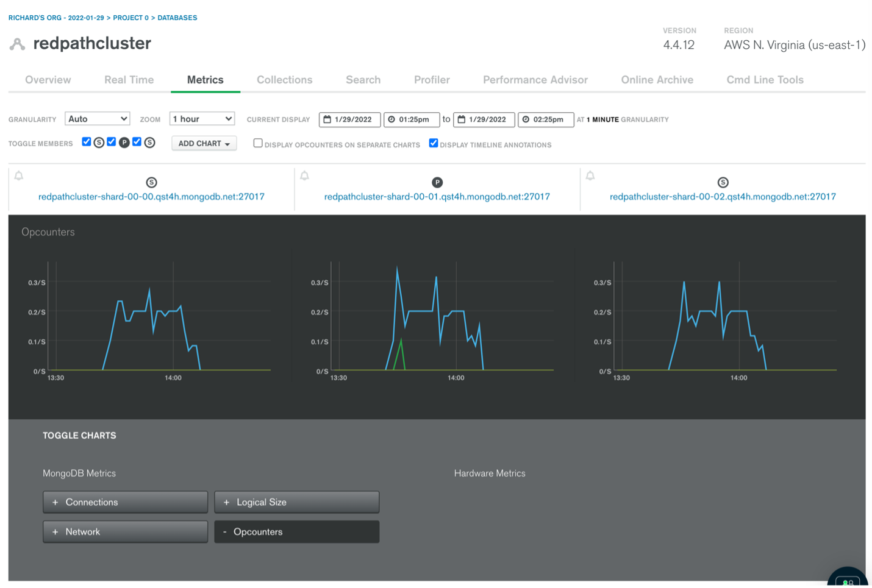872x588 pixels.
Task: Click the 14:00 marker on first Opcounters chart
Action: (173, 378)
